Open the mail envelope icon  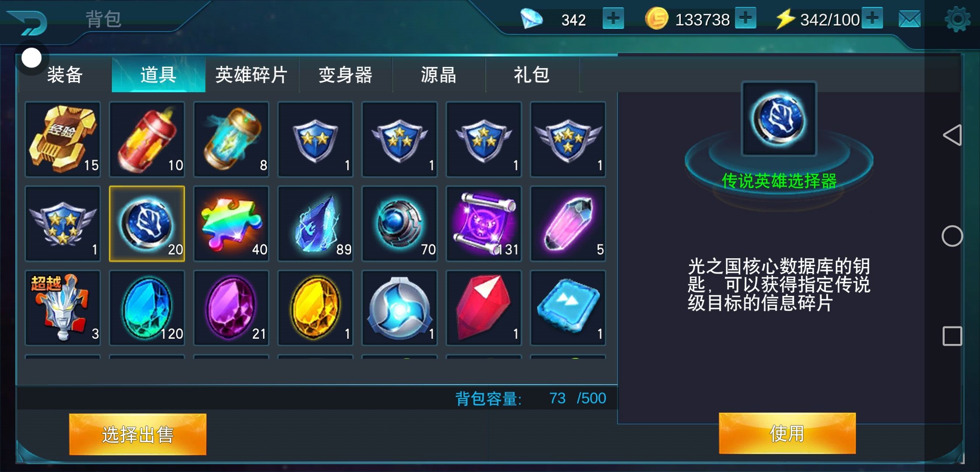[x=910, y=19]
